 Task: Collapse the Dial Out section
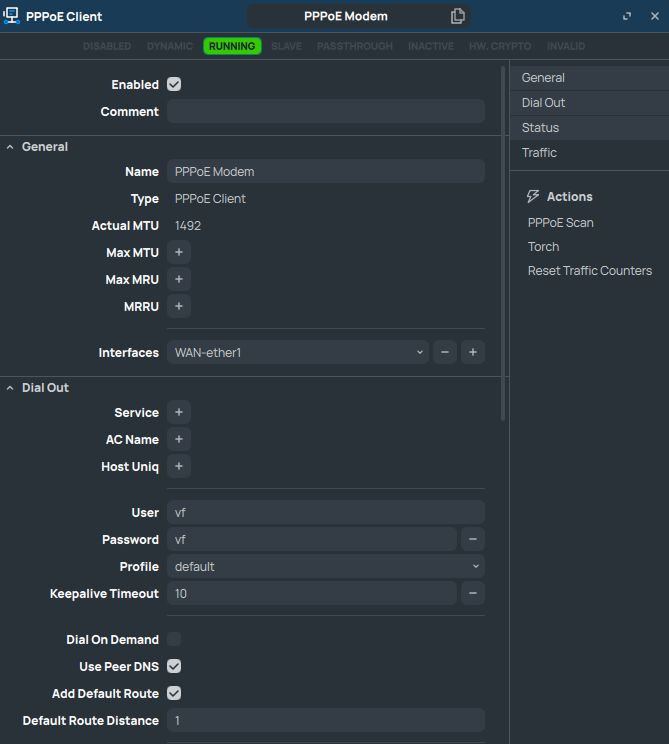tap(11, 388)
